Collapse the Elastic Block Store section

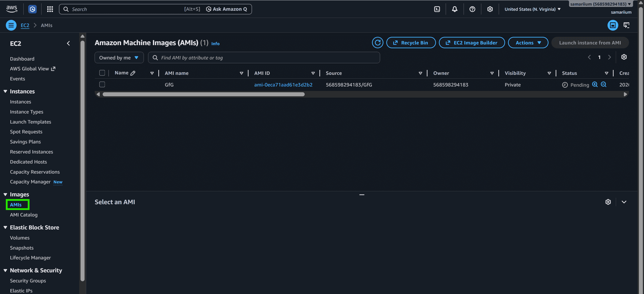(x=5, y=228)
